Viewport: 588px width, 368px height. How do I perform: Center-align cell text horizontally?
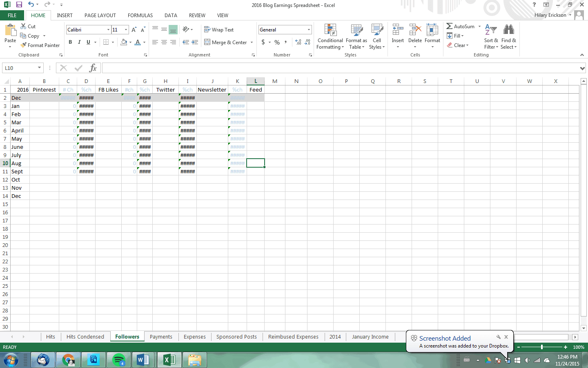click(x=164, y=42)
